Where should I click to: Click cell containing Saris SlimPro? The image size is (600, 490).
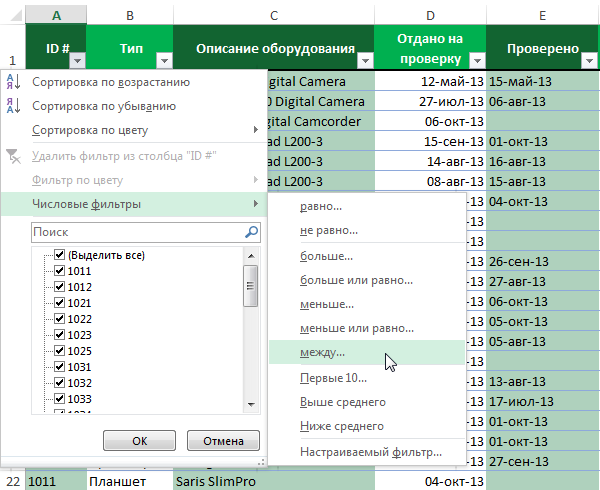click(x=274, y=481)
